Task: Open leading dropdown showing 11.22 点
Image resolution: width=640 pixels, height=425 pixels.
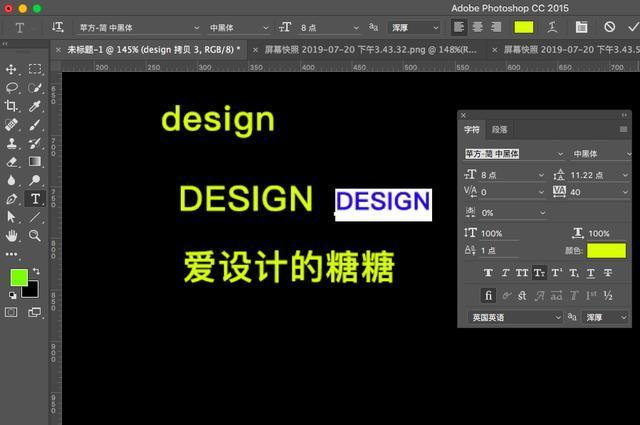Action: click(625, 175)
